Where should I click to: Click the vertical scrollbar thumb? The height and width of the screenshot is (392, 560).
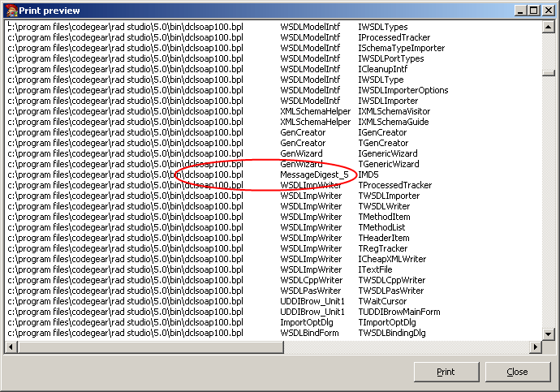548,73
